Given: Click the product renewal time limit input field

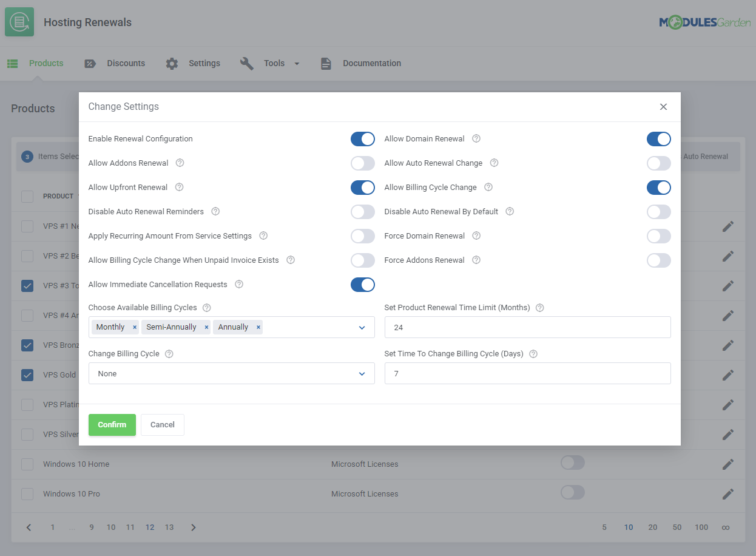Looking at the screenshot, I should 527,327.
